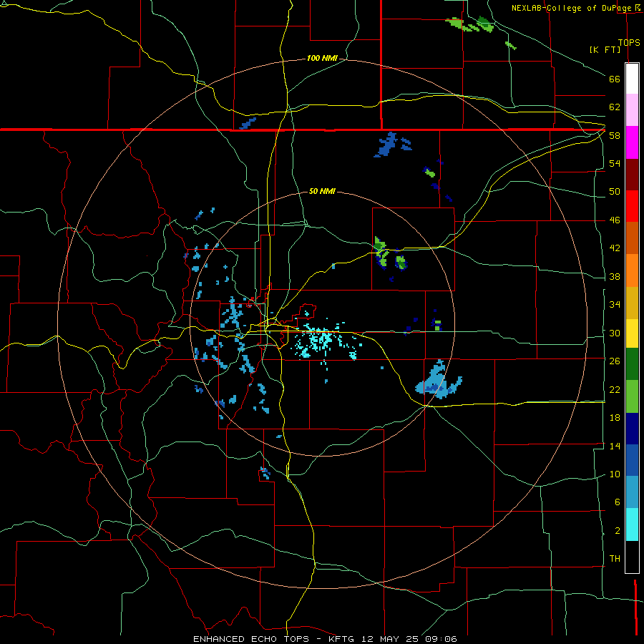Click the 50 NMI range ring label
This screenshot has height=644, width=644.
pos(322,191)
